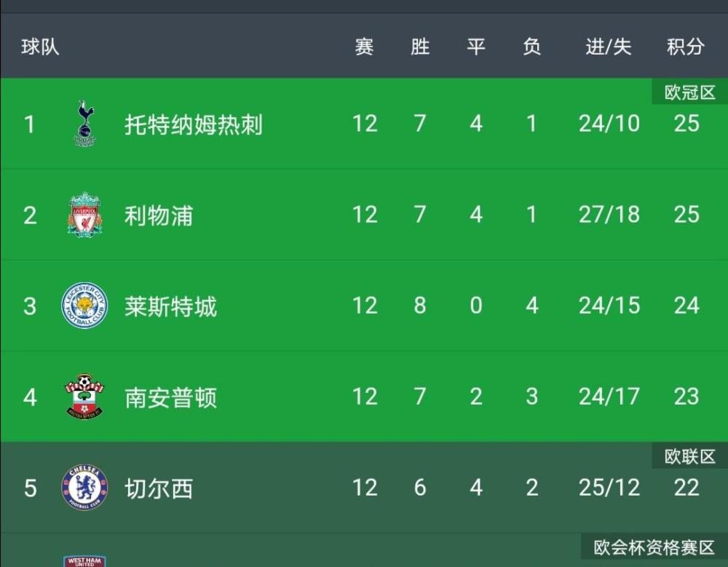Click the 欧联区 zone label
The image size is (728, 567).
pos(689,456)
